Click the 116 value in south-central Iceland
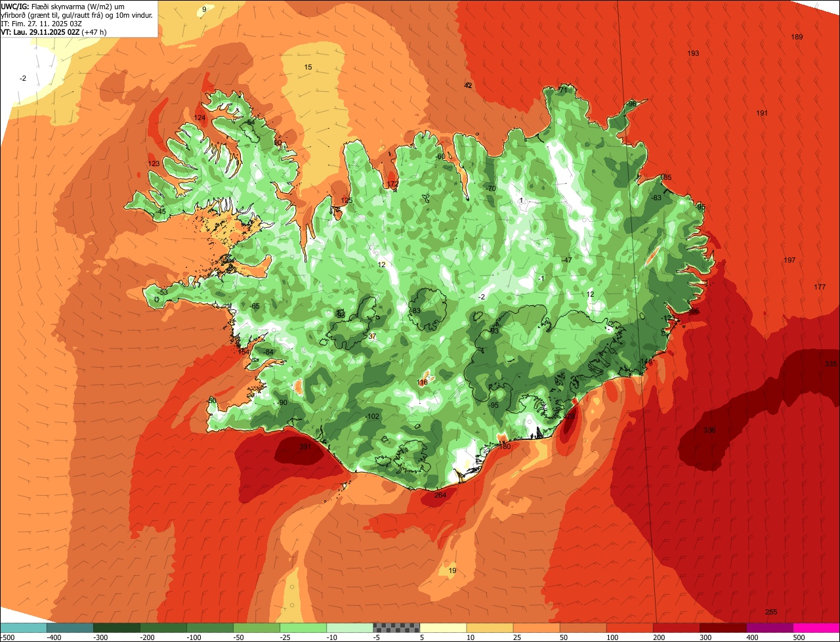840x642 pixels. coord(423,382)
